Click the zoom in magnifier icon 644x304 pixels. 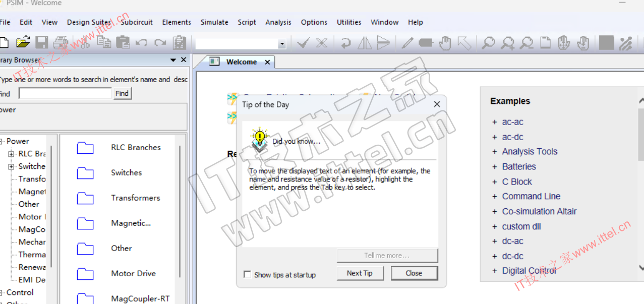tap(507, 43)
